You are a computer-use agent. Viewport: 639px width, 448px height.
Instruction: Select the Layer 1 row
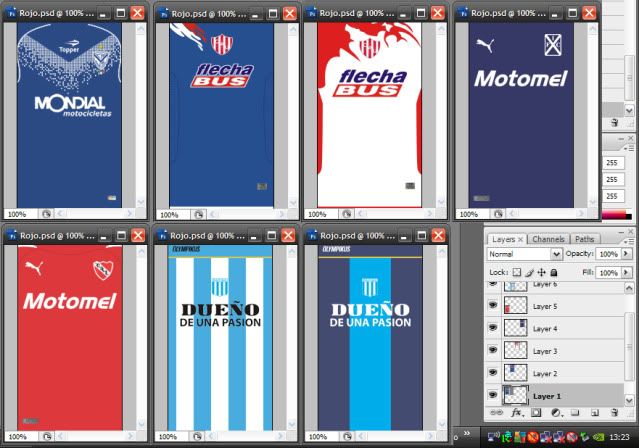555,395
